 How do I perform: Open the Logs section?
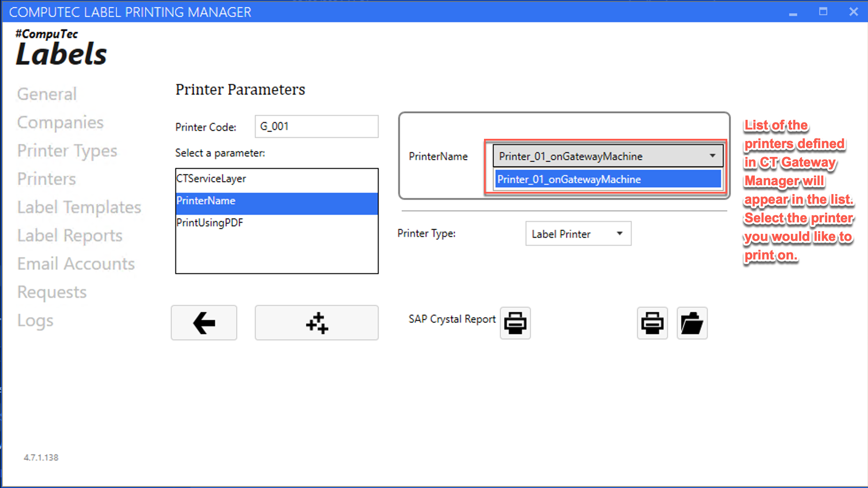[x=35, y=320]
